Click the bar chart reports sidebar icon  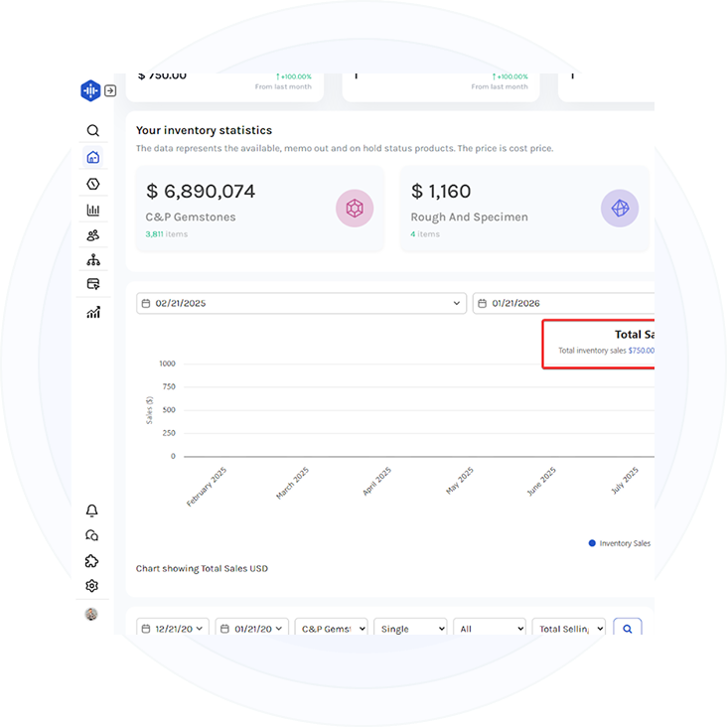(x=92, y=210)
